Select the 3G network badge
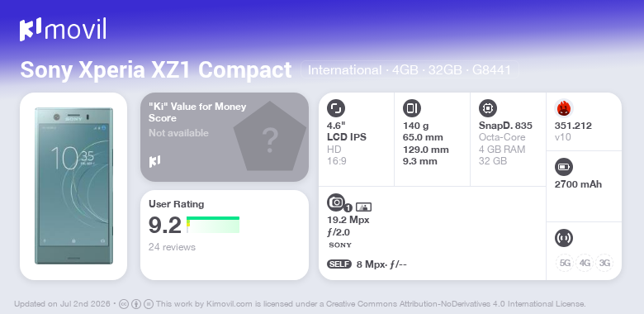Viewport: 644px width, 314px height. coord(604,263)
